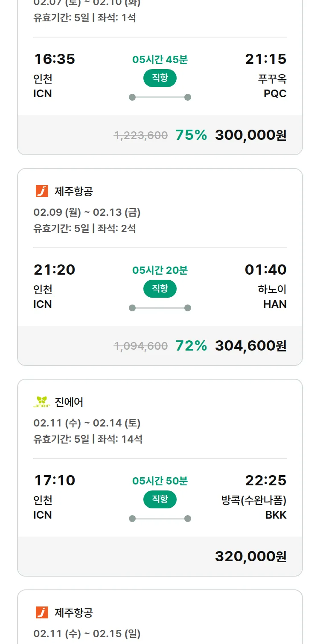Click the 방콕(수완나폼) destination label

coord(254,500)
